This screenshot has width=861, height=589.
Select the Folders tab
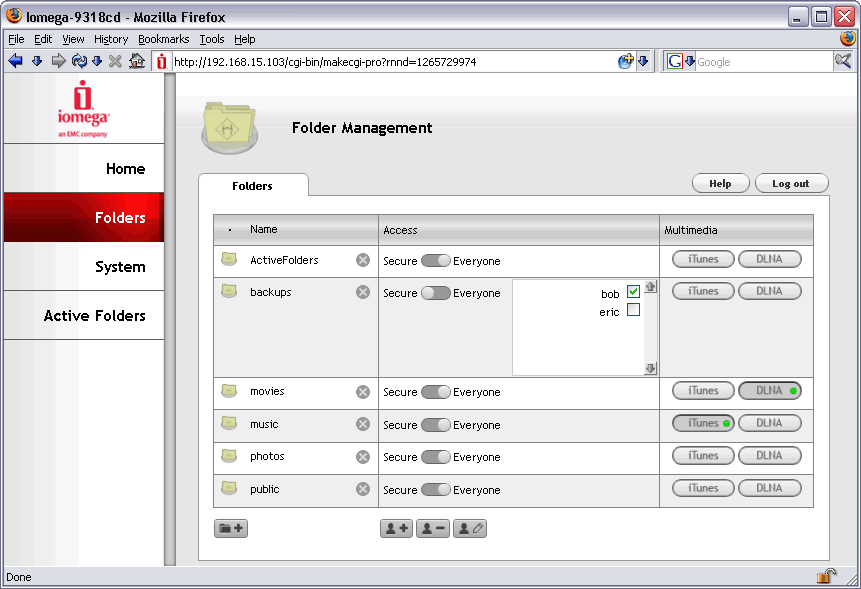253,186
